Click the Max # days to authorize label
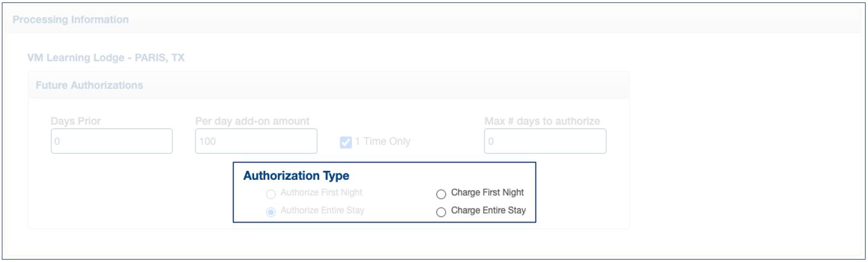Image resolution: width=868 pixels, height=262 pixels. coord(542,121)
